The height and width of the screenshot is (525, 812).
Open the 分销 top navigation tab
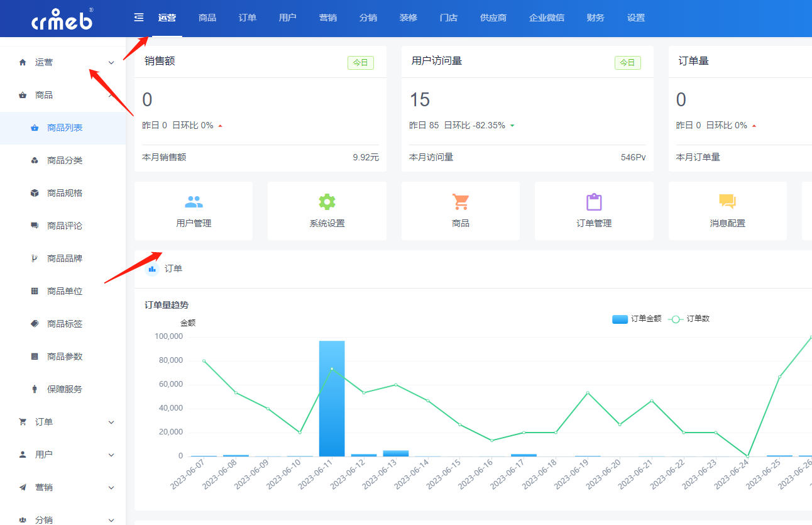click(x=368, y=18)
